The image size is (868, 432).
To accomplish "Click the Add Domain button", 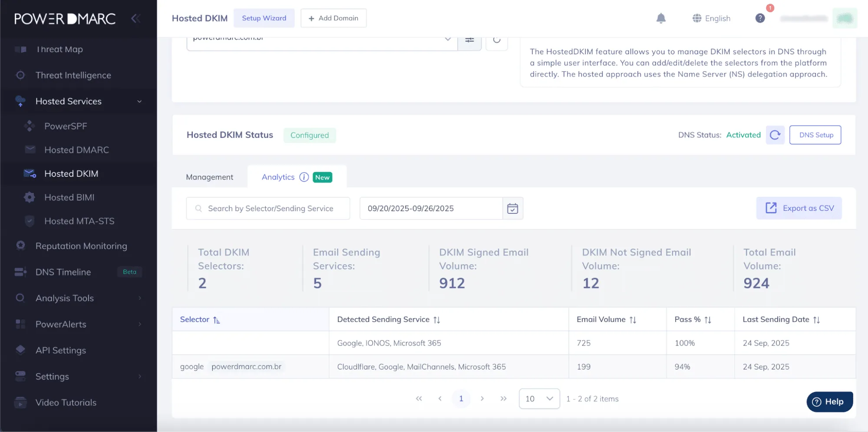I will (x=333, y=18).
